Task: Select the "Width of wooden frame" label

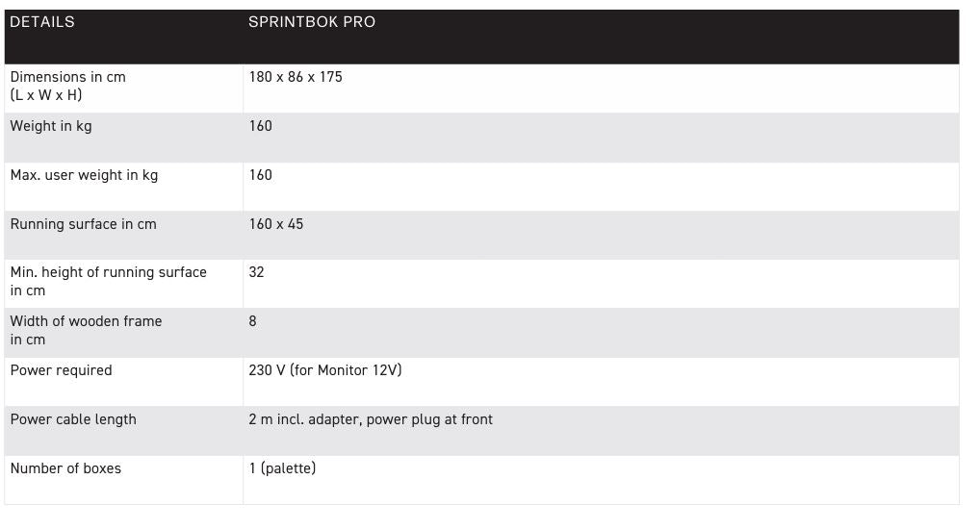Action: coord(86,321)
